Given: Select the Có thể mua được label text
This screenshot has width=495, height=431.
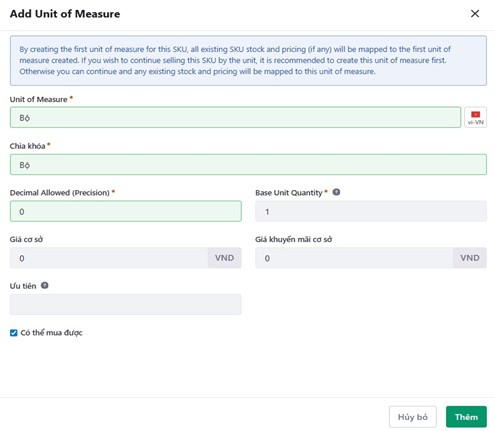Looking at the screenshot, I should [51, 333].
